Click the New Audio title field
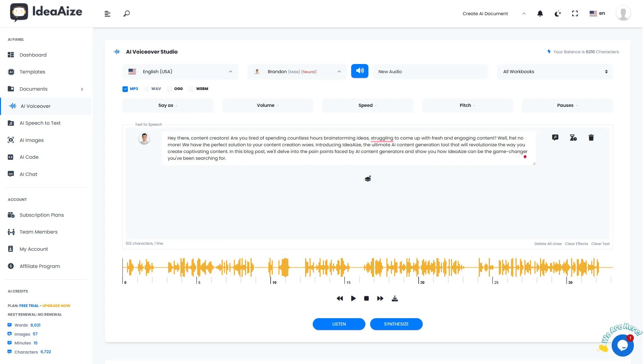The width and height of the screenshot is (643, 364). point(430,71)
